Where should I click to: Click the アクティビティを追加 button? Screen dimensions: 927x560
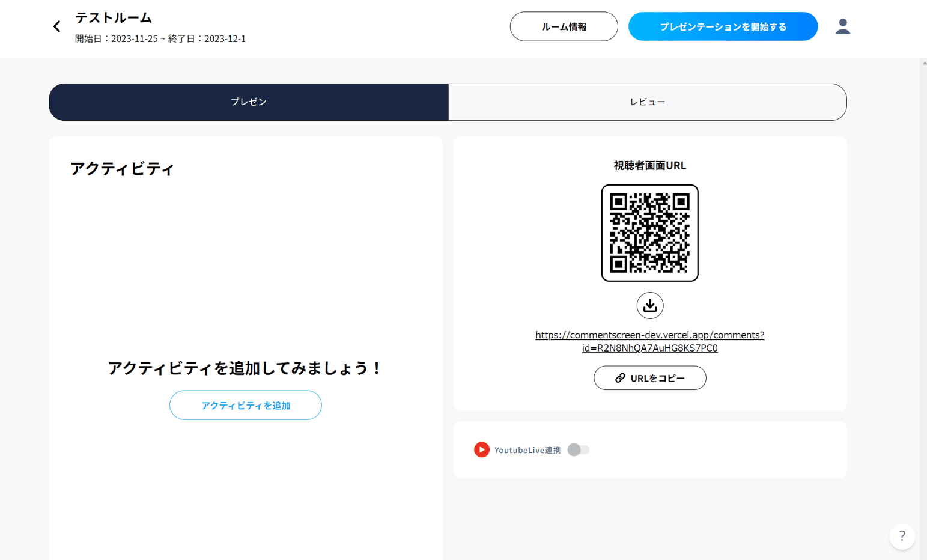coord(245,405)
